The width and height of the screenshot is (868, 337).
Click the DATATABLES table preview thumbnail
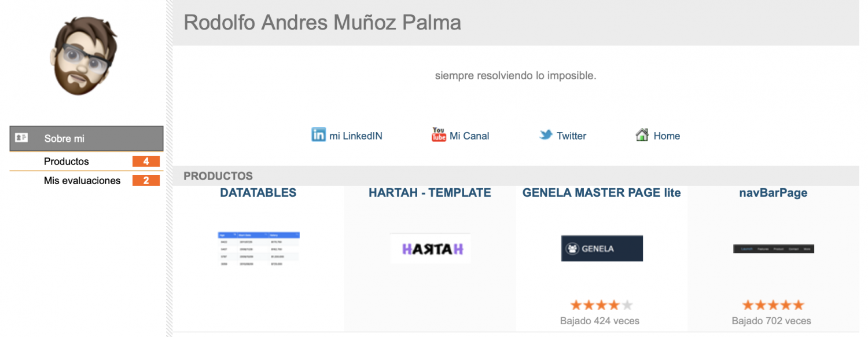click(259, 249)
